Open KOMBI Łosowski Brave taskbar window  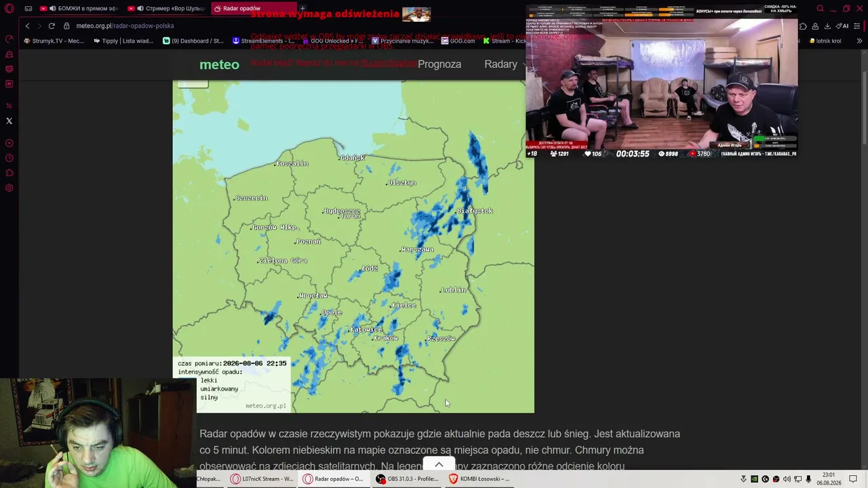[479, 479]
